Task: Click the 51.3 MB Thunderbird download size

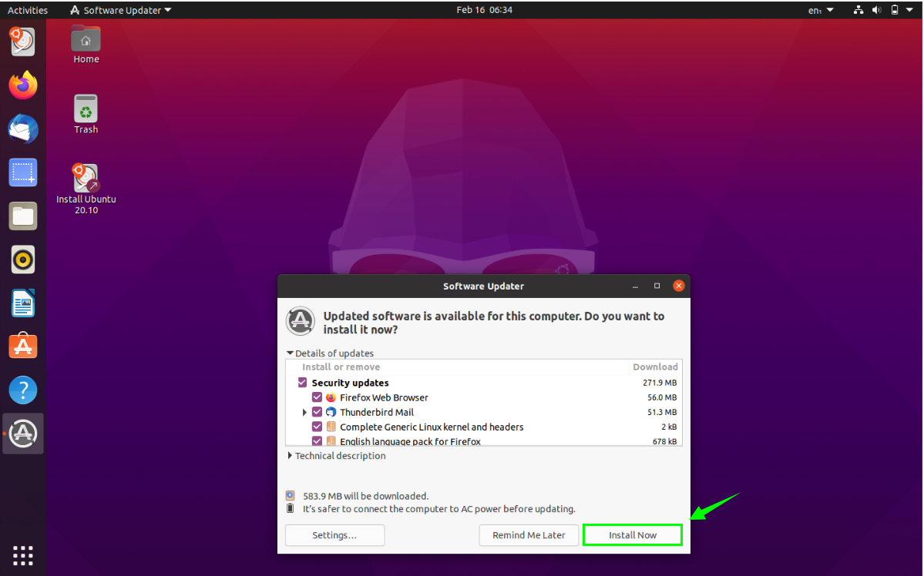Action: point(662,412)
